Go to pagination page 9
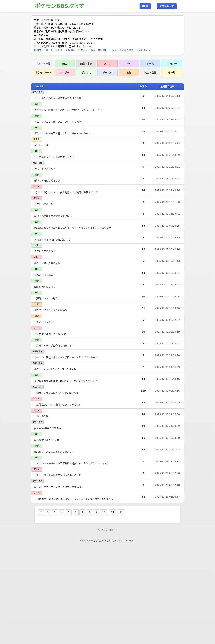215x644 pixels. click(96, 512)
